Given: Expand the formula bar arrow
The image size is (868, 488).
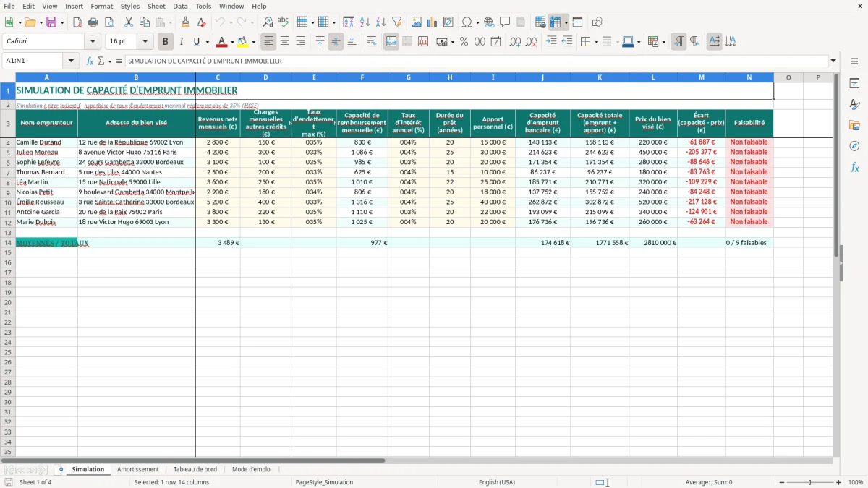Looking at the screenshot, I should pyautogui.click(x=833, y=61).
